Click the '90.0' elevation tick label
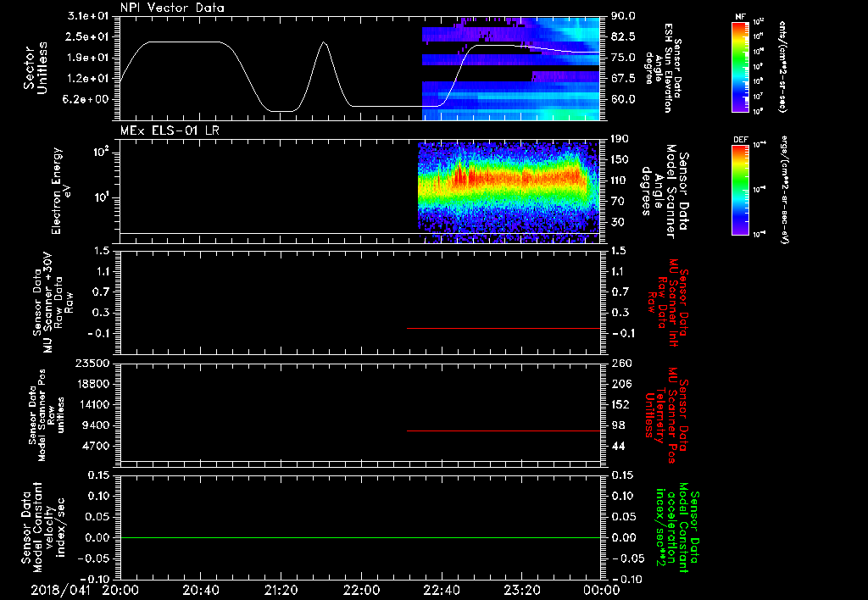The image size is (868, 600). pos(623,16)
